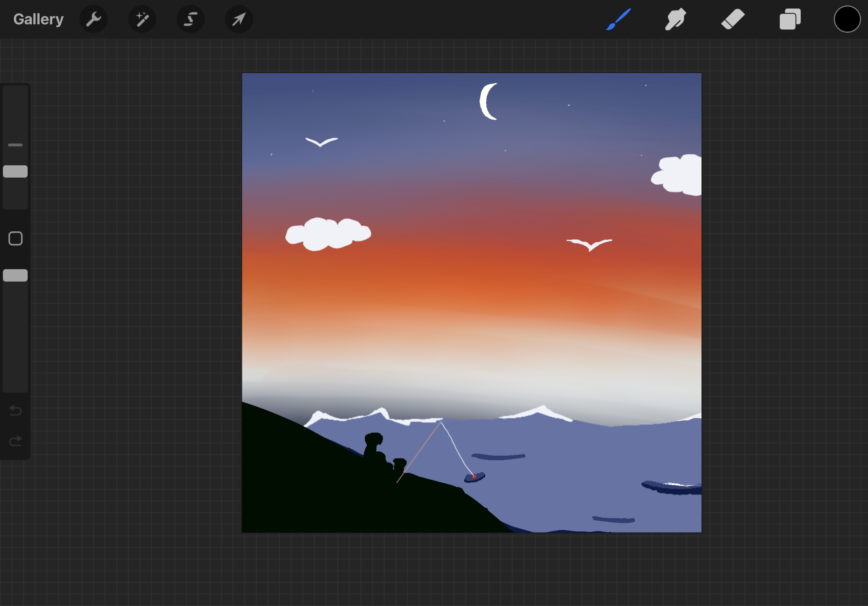Open the Layers panel
The image size is (868, 606).
tap(789, 19)
